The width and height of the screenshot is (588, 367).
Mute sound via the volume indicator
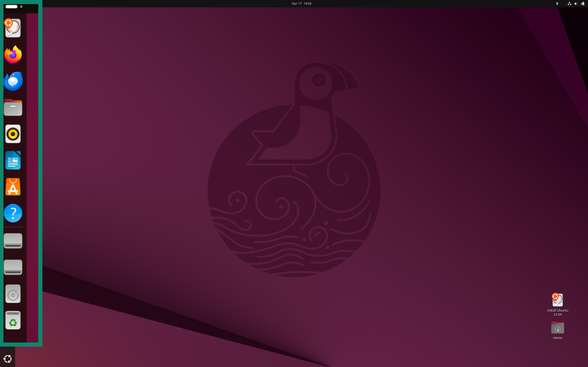click(576, 3)
